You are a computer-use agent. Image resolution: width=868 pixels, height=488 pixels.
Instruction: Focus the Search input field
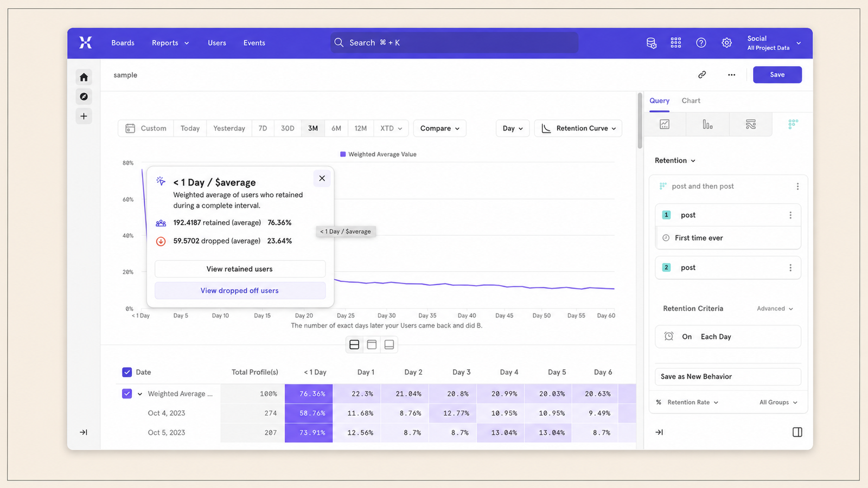point(455,43)
